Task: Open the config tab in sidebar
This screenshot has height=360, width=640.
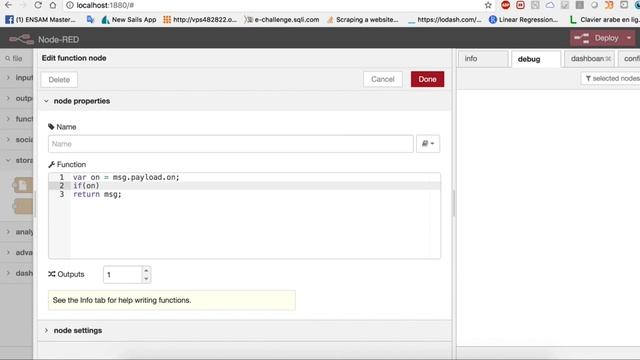Action: (x=630, y=59)
